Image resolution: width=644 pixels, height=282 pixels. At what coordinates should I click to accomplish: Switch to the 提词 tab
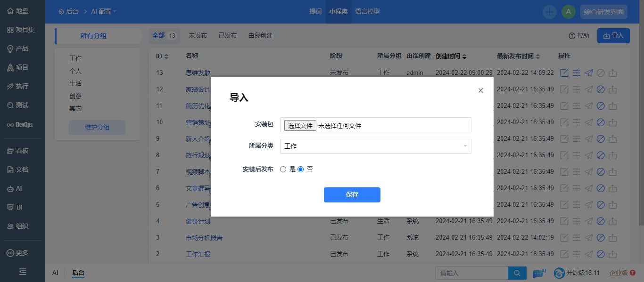(315, 11)
